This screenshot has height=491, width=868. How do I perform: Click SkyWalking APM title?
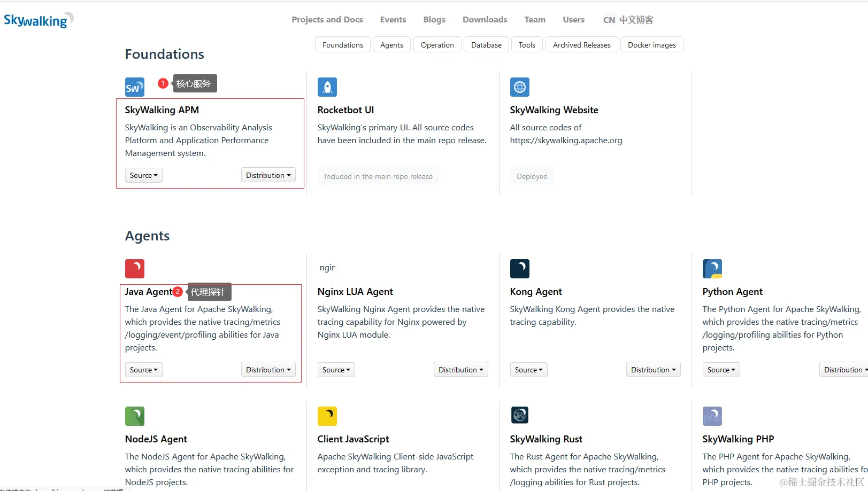162,110
